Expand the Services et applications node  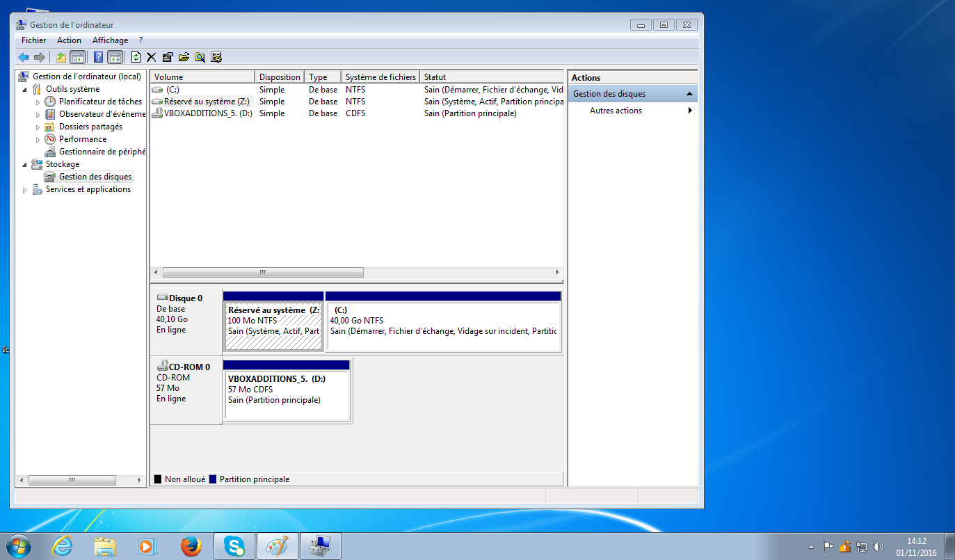click(26, 189)
